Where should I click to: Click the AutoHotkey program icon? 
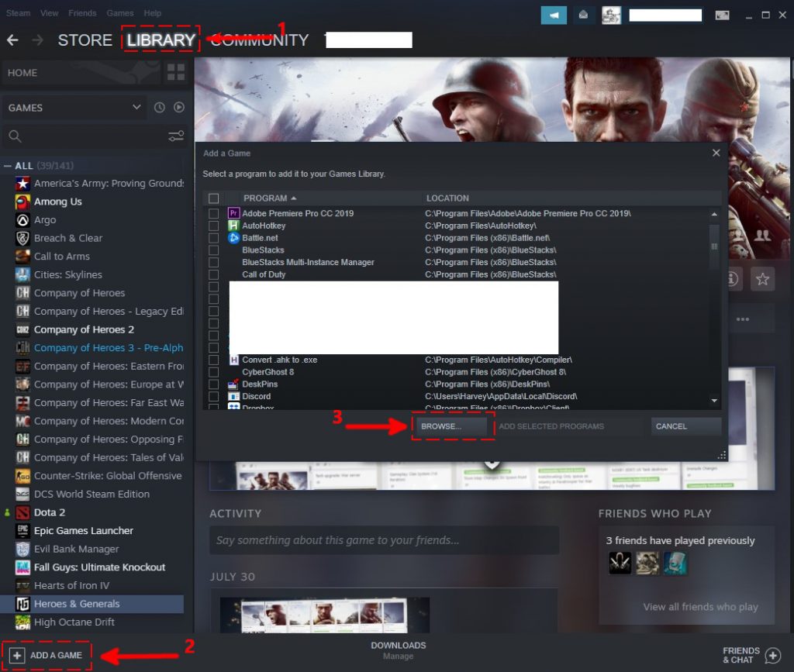tap(233, 226)
